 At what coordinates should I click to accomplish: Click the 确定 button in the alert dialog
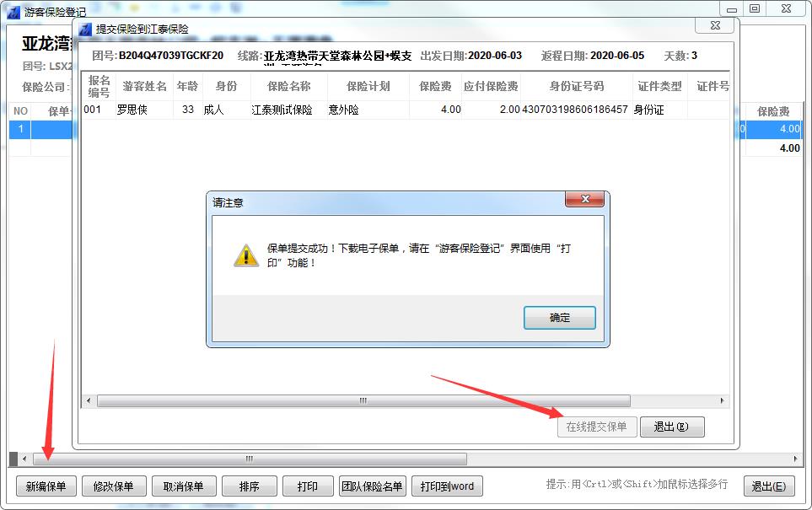point(559,318)
